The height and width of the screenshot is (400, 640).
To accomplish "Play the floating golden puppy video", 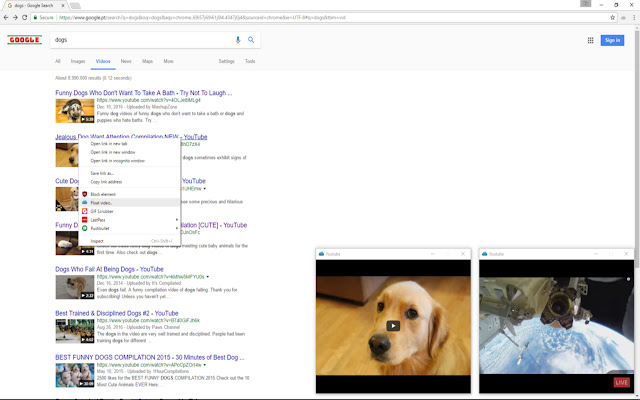I will click(393, 325).
